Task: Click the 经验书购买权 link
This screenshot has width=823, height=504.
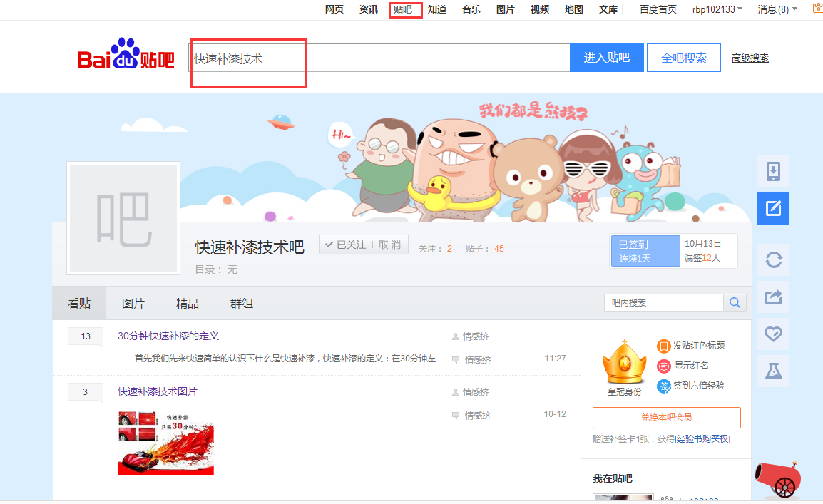Action: click(702, 439)
